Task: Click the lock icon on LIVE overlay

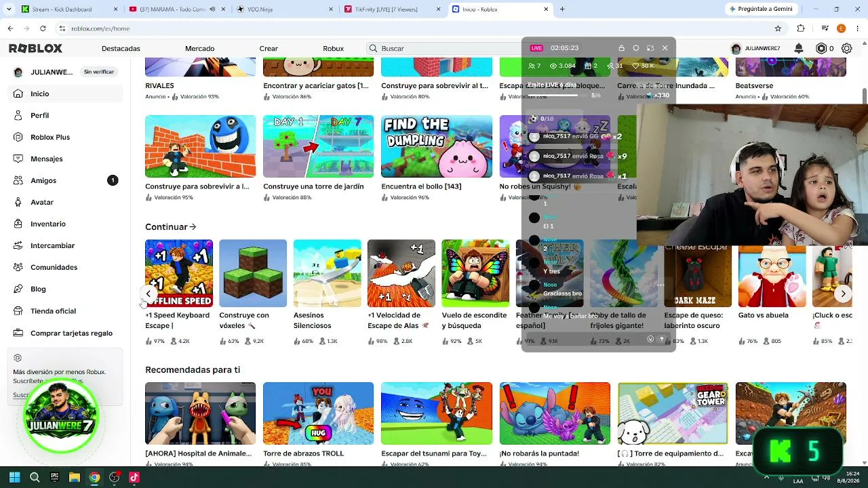Action: (621, 48)
